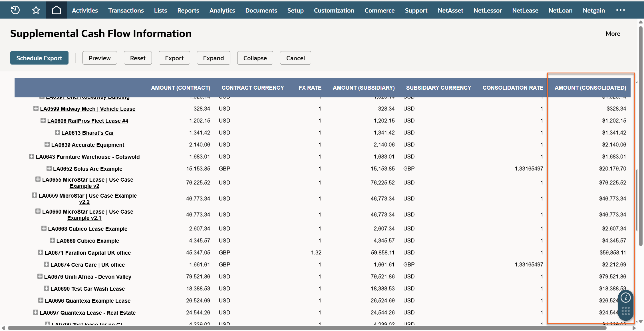Expand the LA0671 Farallon Capital row
Viewport: 644px width, 331px height.
tap(40, 252)
